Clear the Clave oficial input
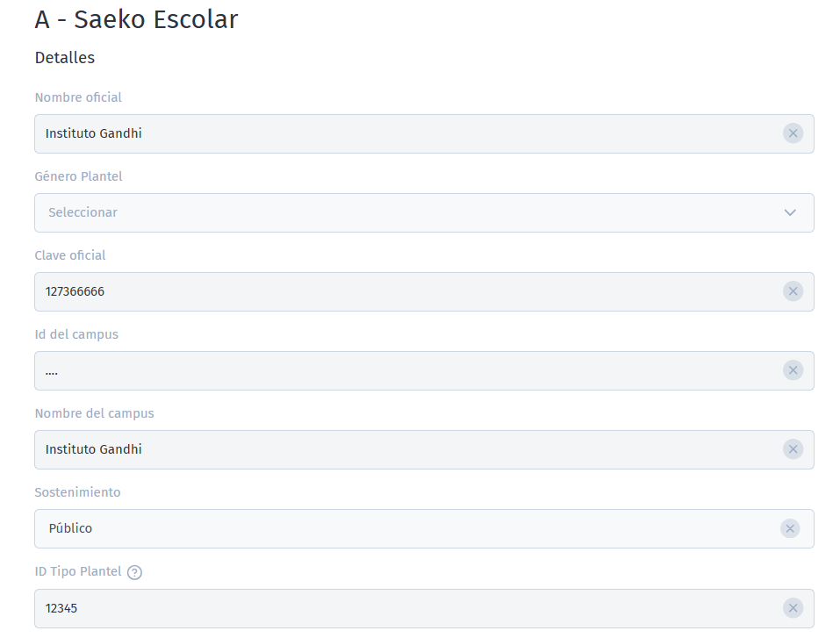This screenshot has width=840, height=638. coord(793,291)
